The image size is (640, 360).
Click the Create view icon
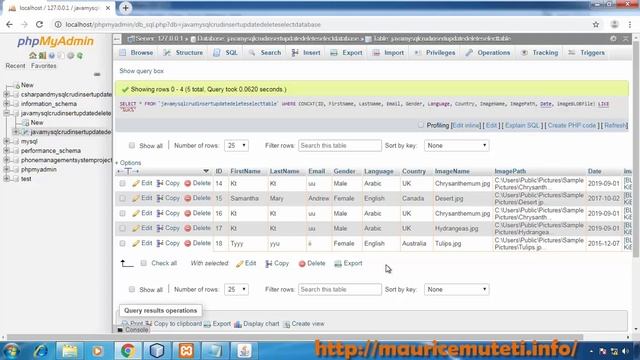(287, 324)
